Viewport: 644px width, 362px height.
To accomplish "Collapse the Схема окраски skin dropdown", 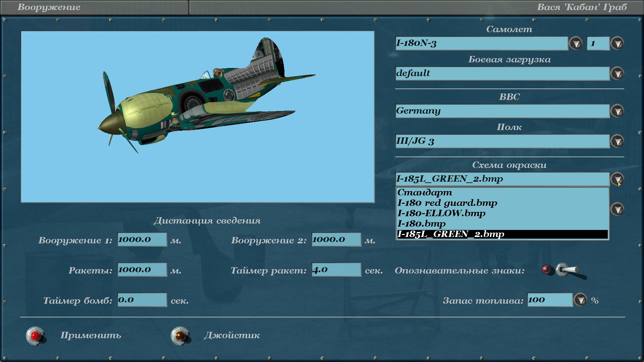I will click(x=616, y=179).
